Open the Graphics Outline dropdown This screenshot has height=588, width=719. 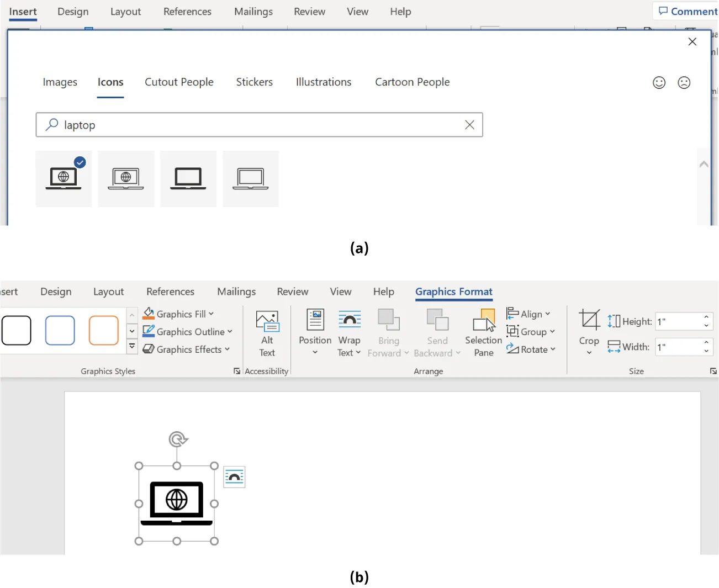click(x=188, y=331)
